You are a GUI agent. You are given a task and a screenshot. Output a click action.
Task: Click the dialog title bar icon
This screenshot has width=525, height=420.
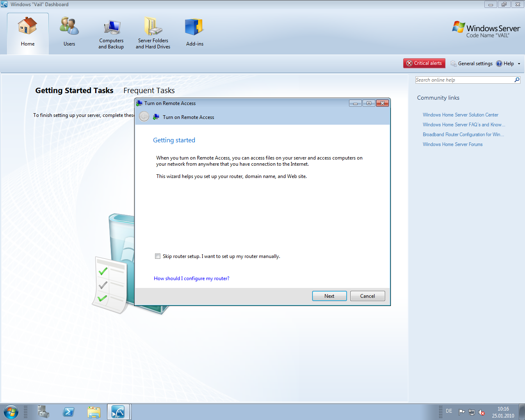coord(139,103)
